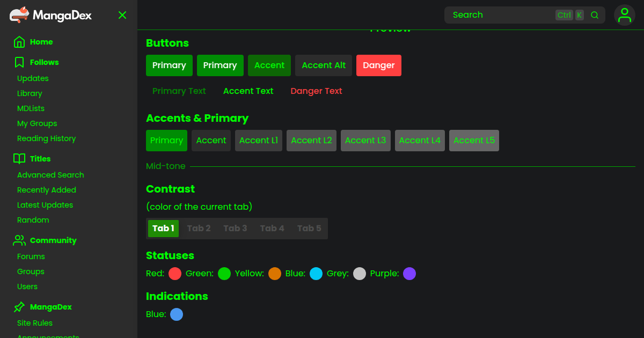Click the Mid-tone label

click(166, 166)
